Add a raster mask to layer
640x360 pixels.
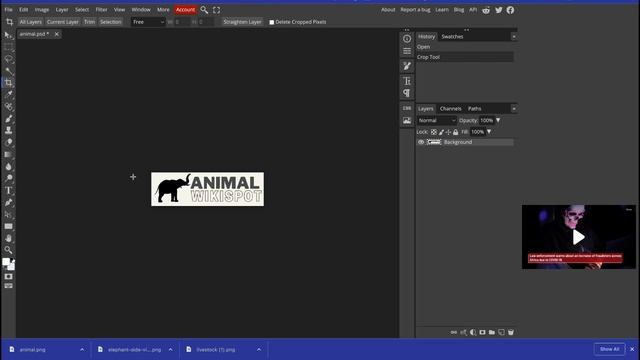(482, 332)
